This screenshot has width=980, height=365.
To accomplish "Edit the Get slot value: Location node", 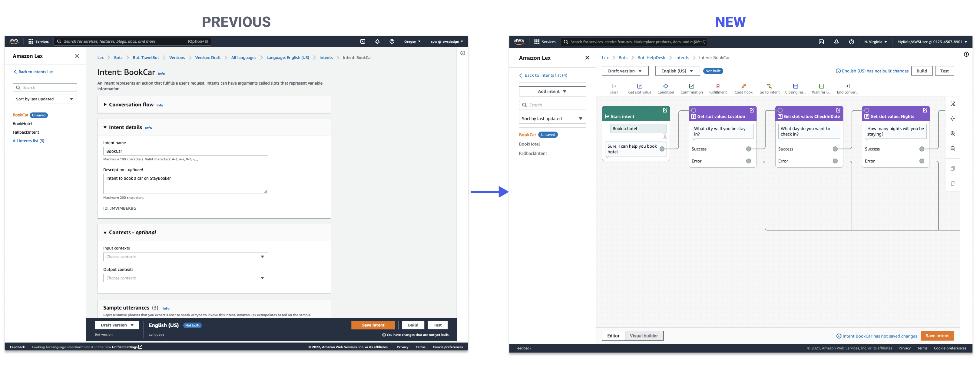I will 752,110.
